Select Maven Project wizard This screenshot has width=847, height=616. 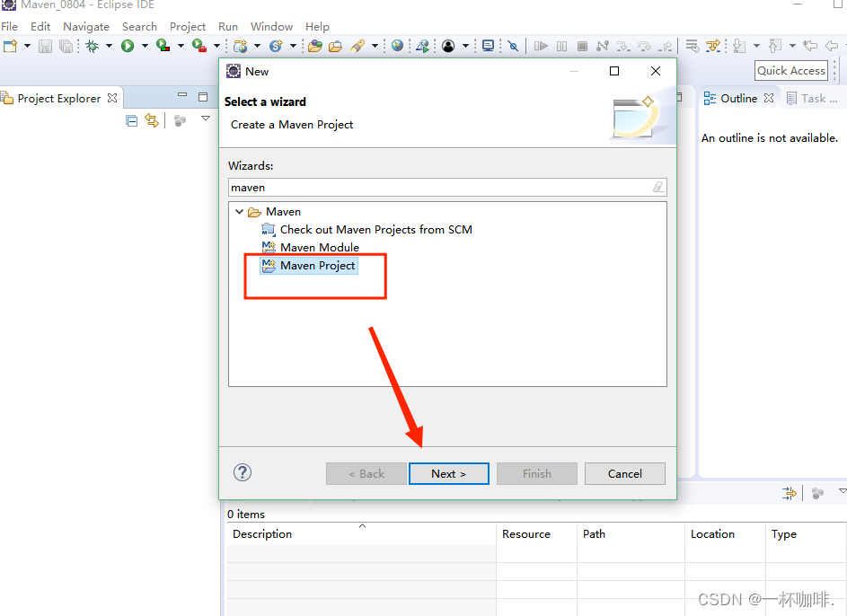309,266
